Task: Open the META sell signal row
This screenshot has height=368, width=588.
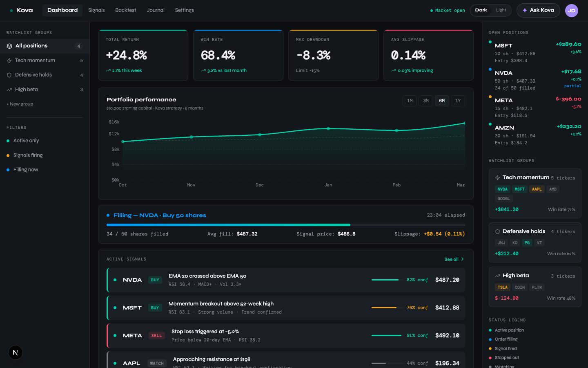Action: (286, 336)
